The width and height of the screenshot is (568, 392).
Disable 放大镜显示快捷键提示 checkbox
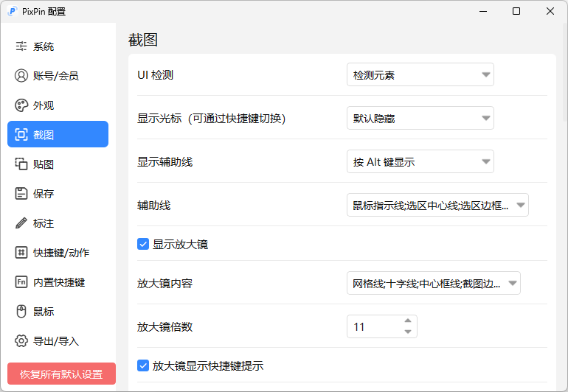tap(143, 365)
